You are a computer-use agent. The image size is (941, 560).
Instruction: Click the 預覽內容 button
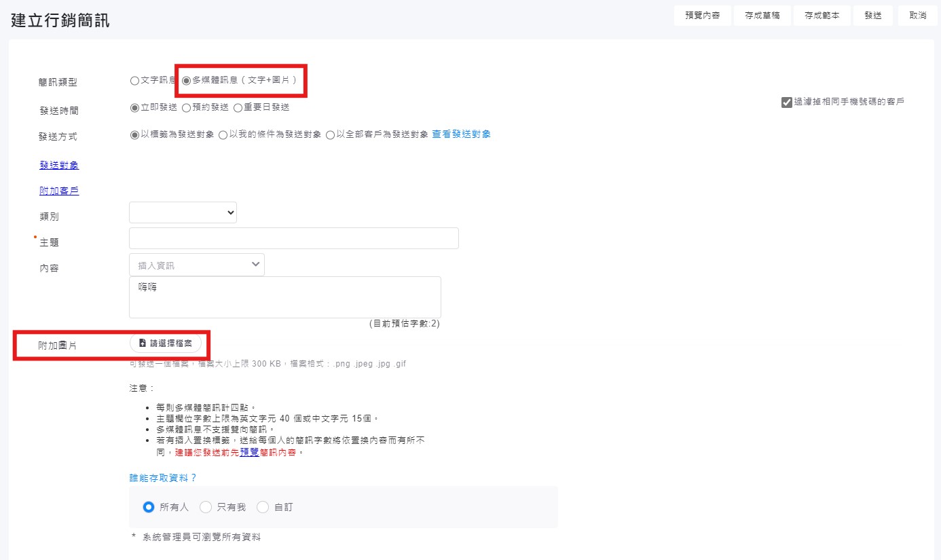702,15
